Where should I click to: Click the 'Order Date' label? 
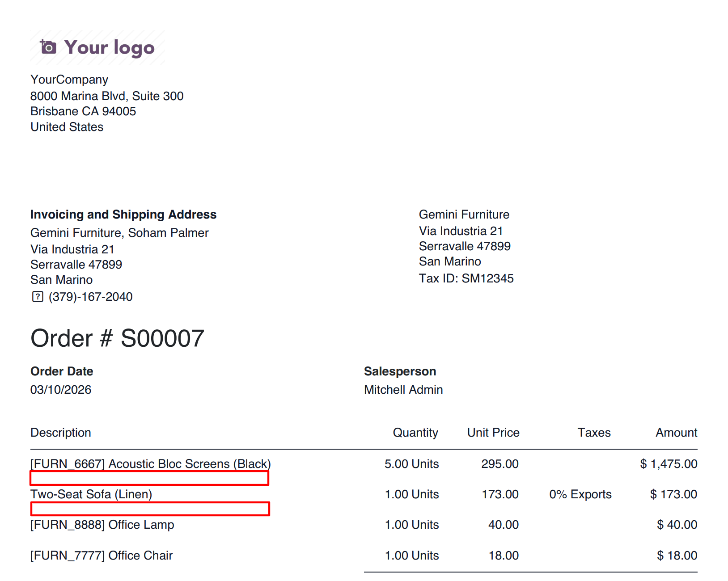click(x=62, y=371)
